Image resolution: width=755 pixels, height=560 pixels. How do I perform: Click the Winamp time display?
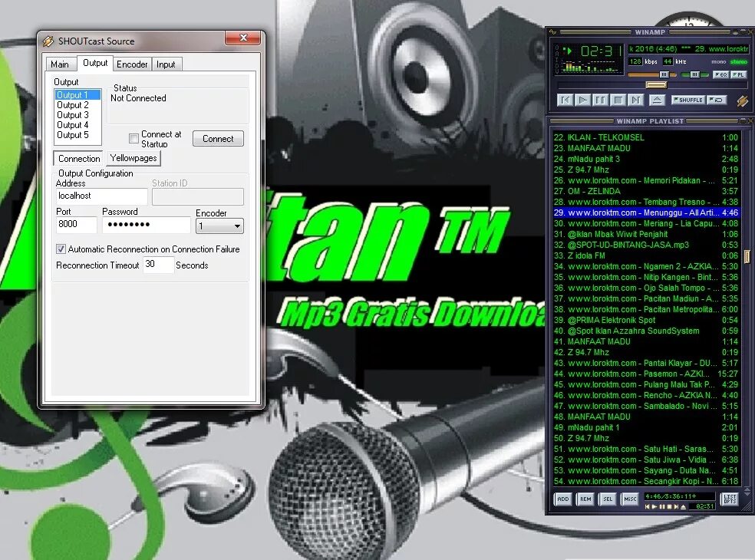(601, 50)
